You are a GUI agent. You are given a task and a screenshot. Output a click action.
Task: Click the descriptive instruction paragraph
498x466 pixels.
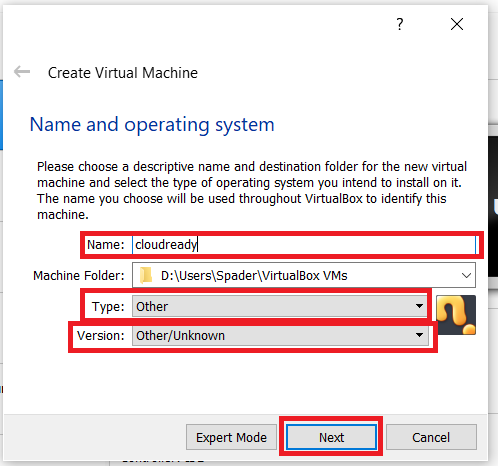(x=252, y=190)
